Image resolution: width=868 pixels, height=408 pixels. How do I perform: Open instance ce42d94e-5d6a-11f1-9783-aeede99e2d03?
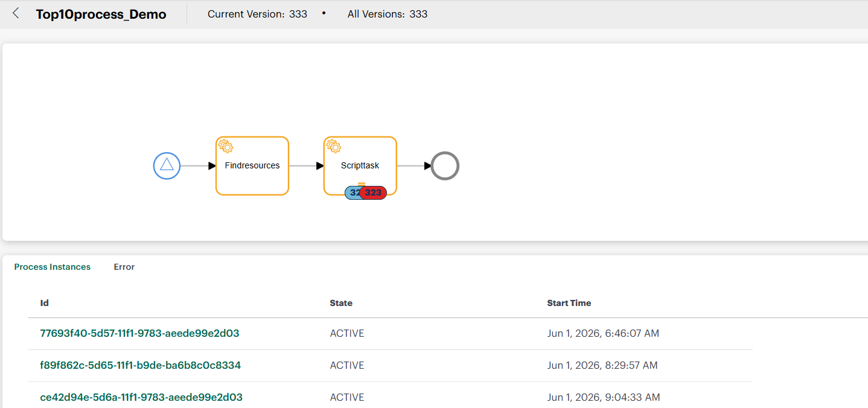click(141, 397)
